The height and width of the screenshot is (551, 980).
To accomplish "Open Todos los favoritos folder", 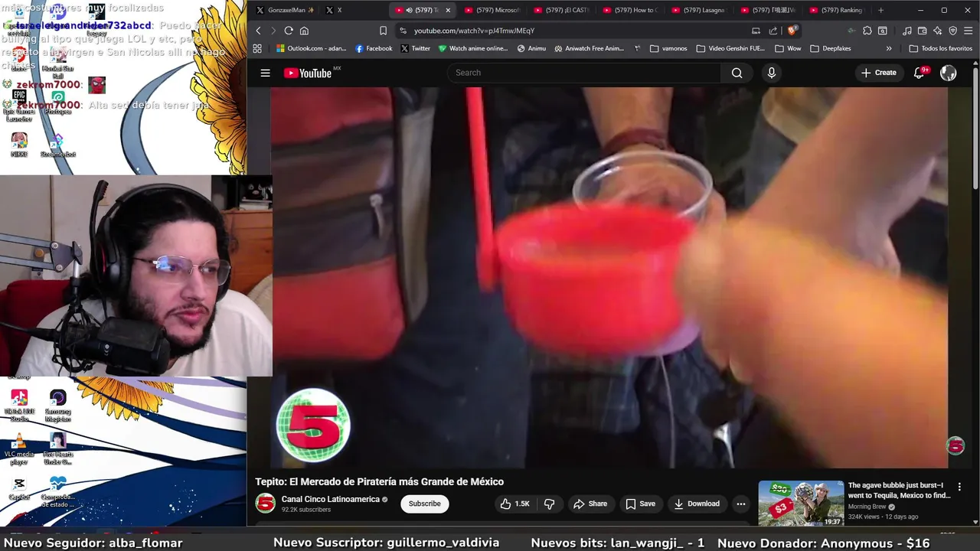I will tap(941, 48).
